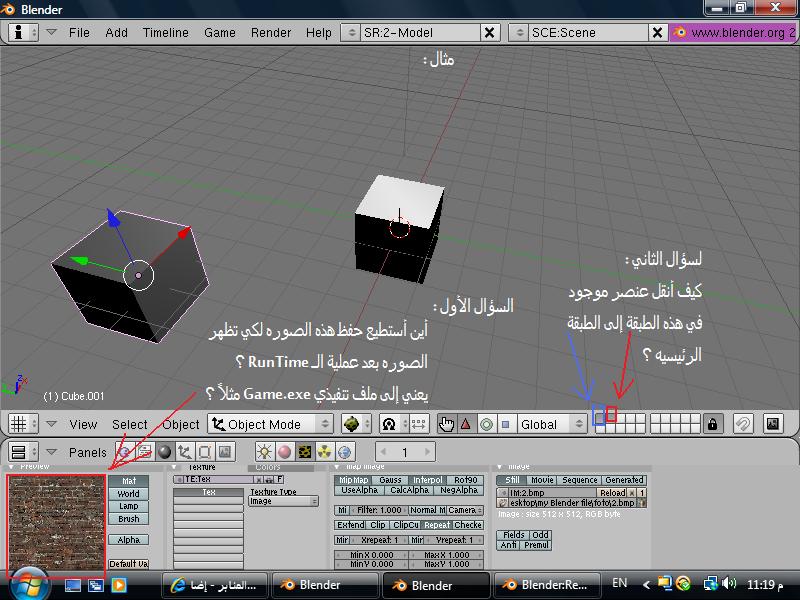The height and width of the screenshot is (600, 800).
Task: Toggle the Rot90 option
Action: [465, 480]
